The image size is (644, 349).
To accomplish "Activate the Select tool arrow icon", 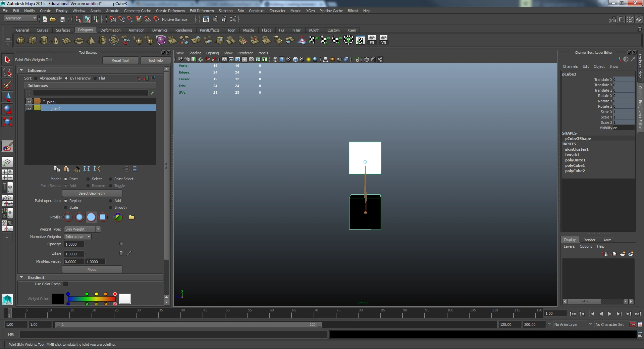I will click(7, 60).
